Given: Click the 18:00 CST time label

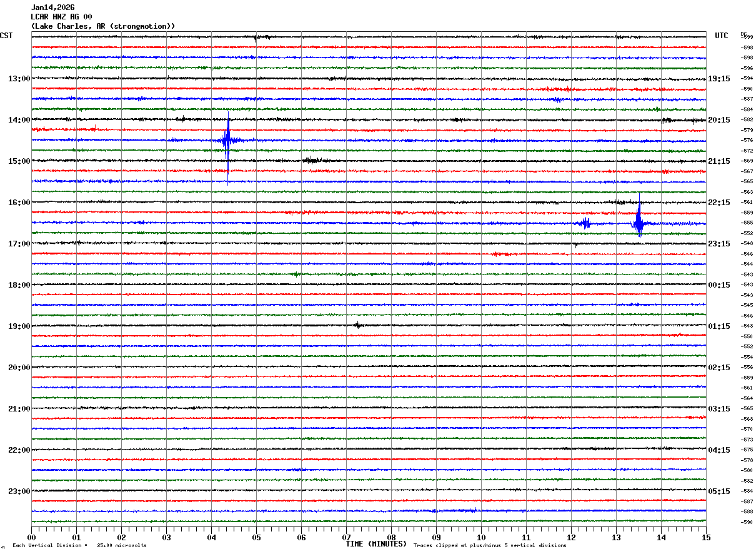Looking at the screenshot, I should pos(19,285).
